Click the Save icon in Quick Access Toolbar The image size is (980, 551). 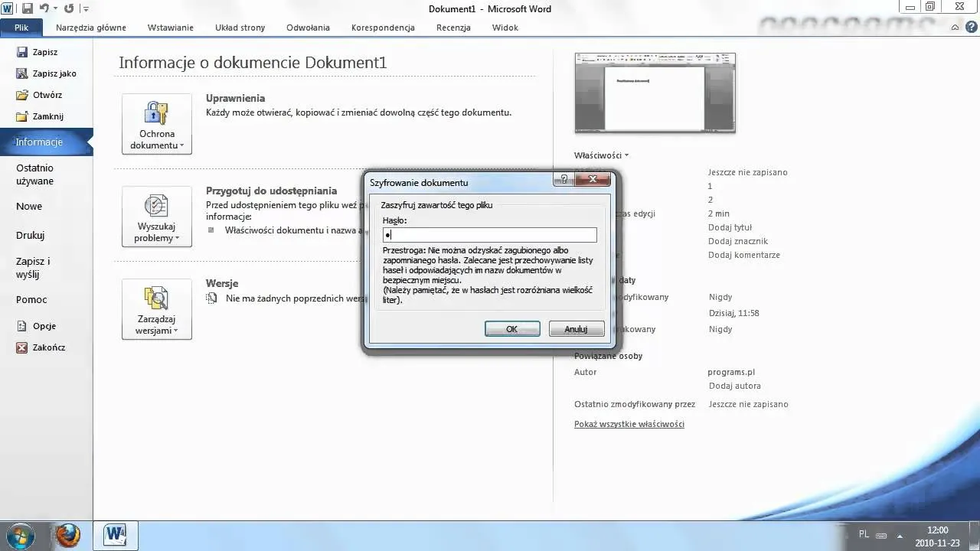coord(28,8)
